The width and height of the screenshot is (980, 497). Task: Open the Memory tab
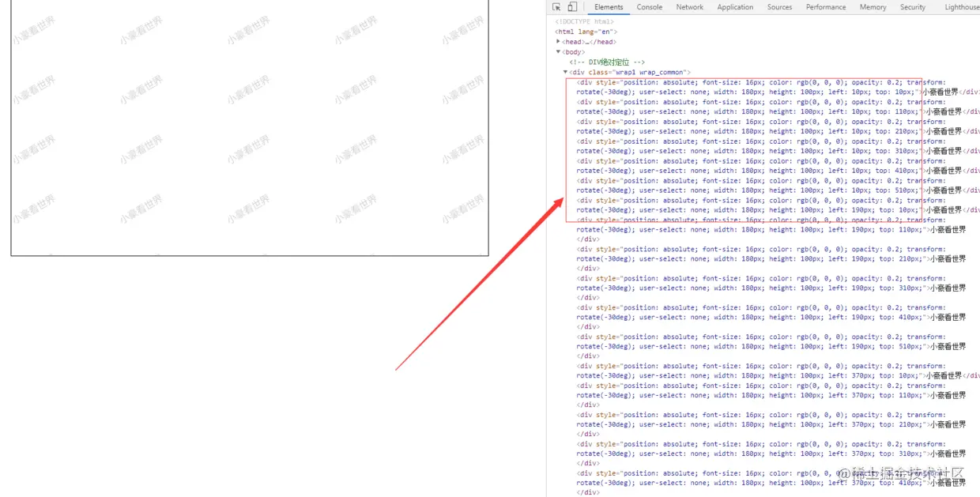click(x=873, y=7)
